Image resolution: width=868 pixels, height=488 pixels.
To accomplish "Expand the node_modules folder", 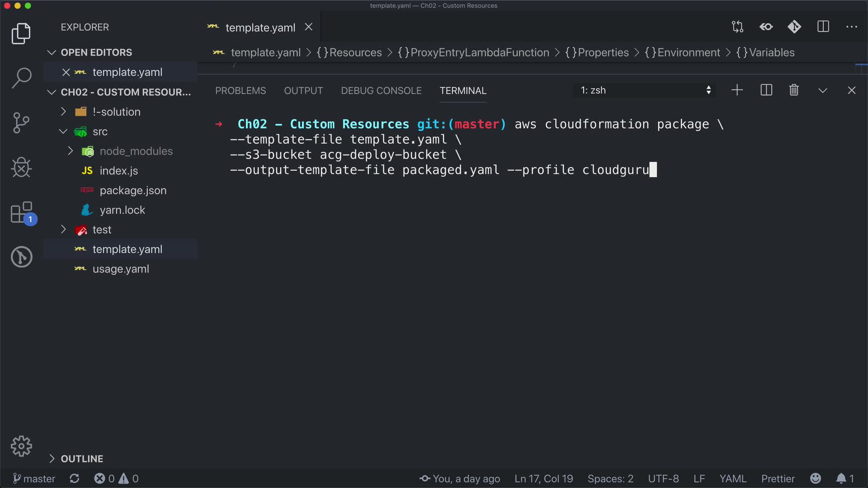I will [136, 151].
